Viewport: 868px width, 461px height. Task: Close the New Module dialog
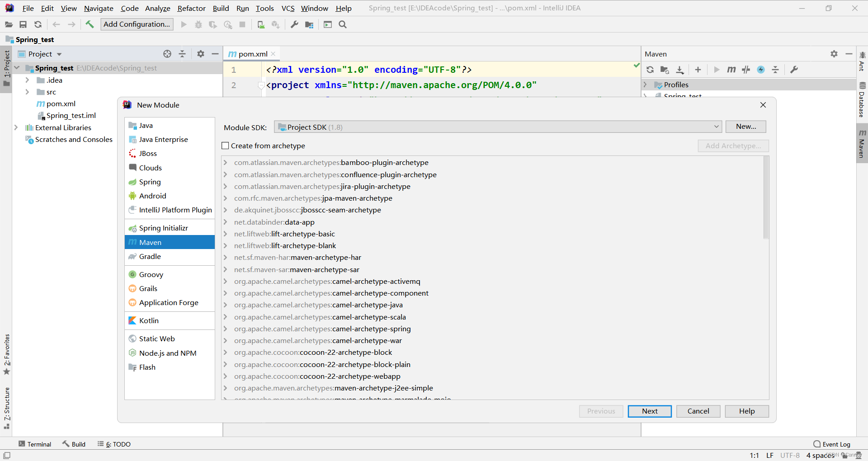coord(763,105)
